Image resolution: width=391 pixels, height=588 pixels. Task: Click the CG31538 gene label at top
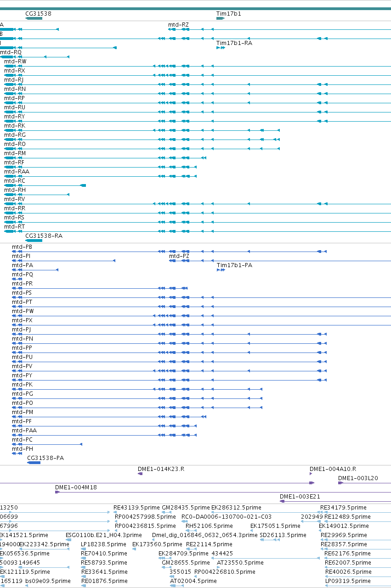(38, 14)
